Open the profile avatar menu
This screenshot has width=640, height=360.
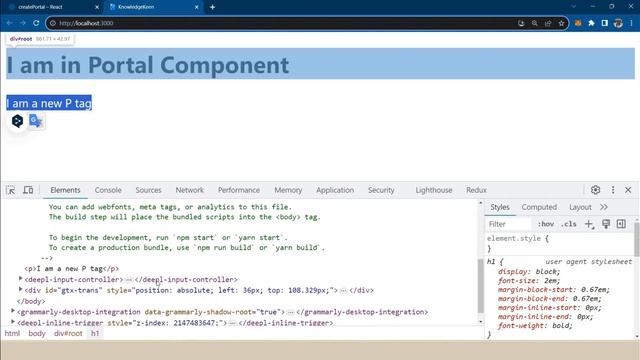point(618,23)
